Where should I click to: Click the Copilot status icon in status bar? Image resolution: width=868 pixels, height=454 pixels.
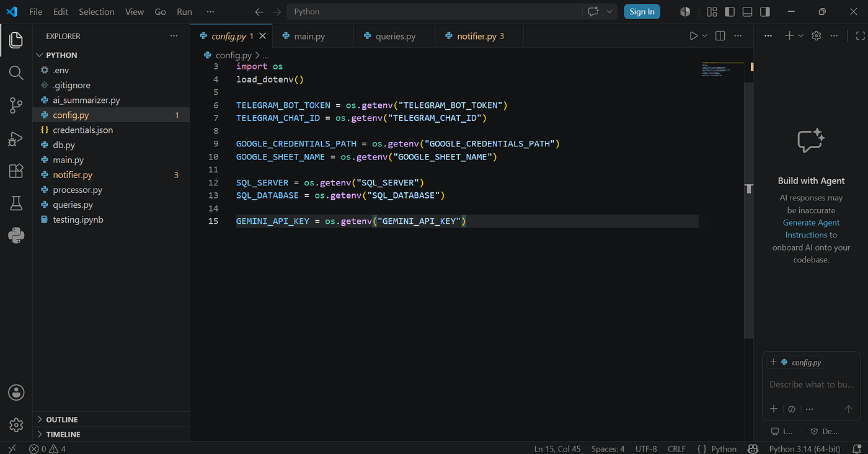pos(753,449)
